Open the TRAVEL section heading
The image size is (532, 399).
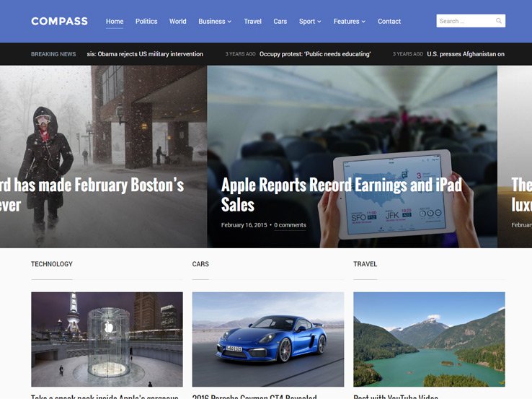click(x=365, y=264)
